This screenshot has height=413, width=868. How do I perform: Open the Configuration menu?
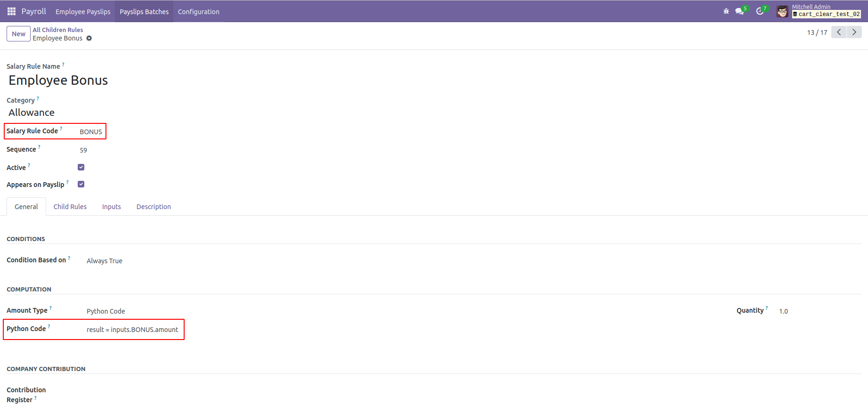(x=199, y=11)
